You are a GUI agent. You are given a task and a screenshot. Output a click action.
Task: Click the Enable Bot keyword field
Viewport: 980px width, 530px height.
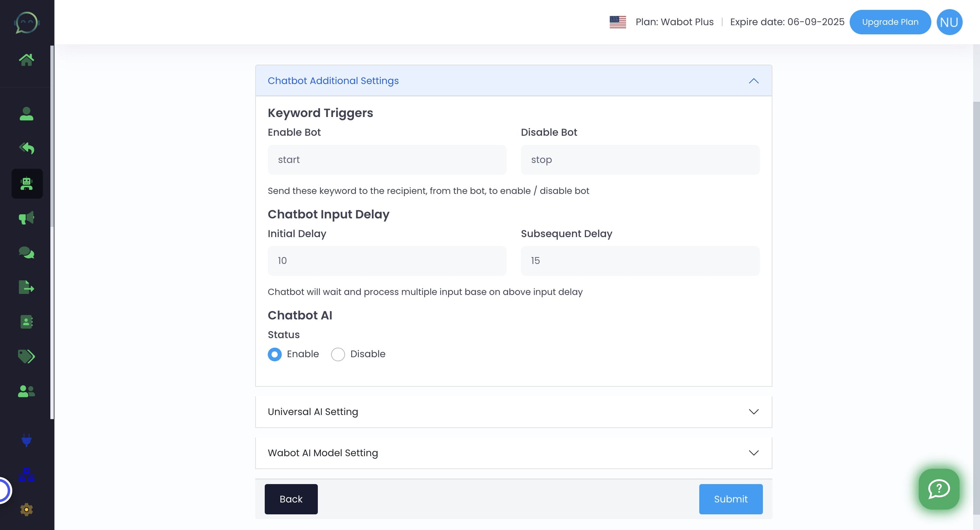387,160
